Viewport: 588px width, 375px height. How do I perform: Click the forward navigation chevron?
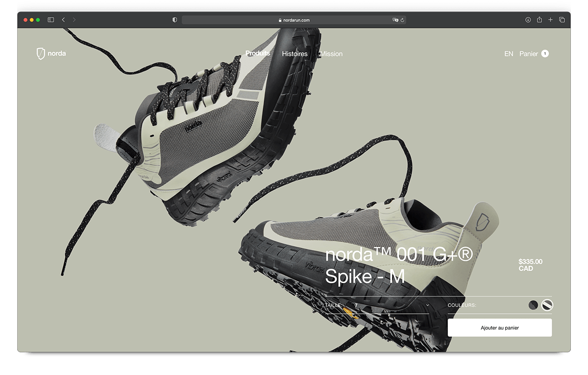74,20
